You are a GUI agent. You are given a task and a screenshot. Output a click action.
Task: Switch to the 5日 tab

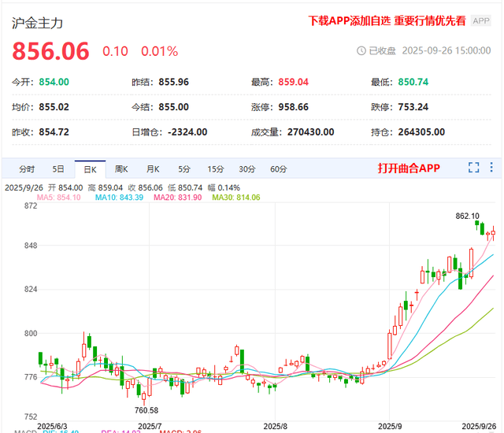coord(58,169)
